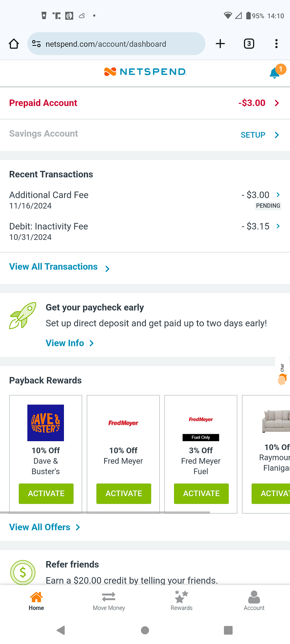
Task: Activate the Dave & Buster's 10% offer
Action: coord(46,493)
